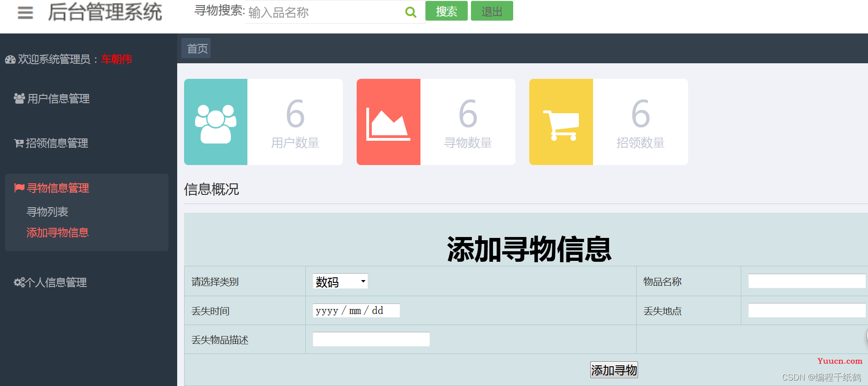Select 添加寻物信息 submenu item

pyautogui.click(x=57, y=232)
